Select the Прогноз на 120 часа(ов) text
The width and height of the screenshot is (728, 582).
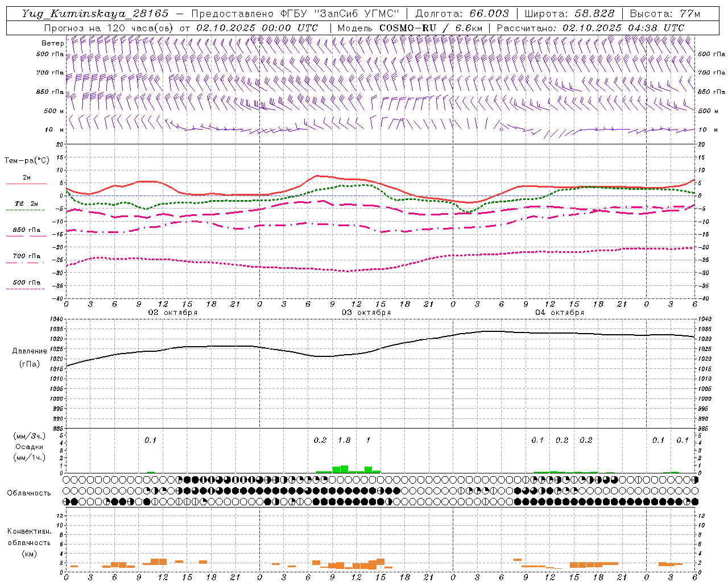[x=109, y=28]
